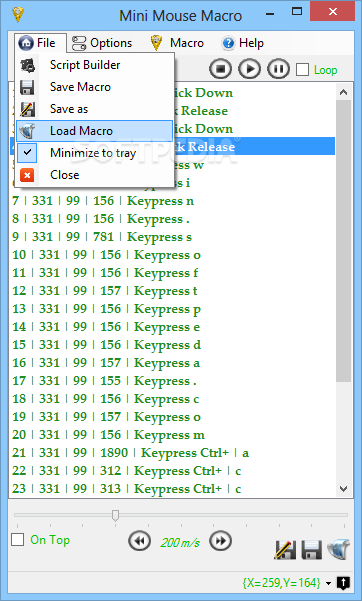The height and width of the screenshot is (601, 362).
Task: Select row 10 Keypress o
Action: tap(172, 255)
